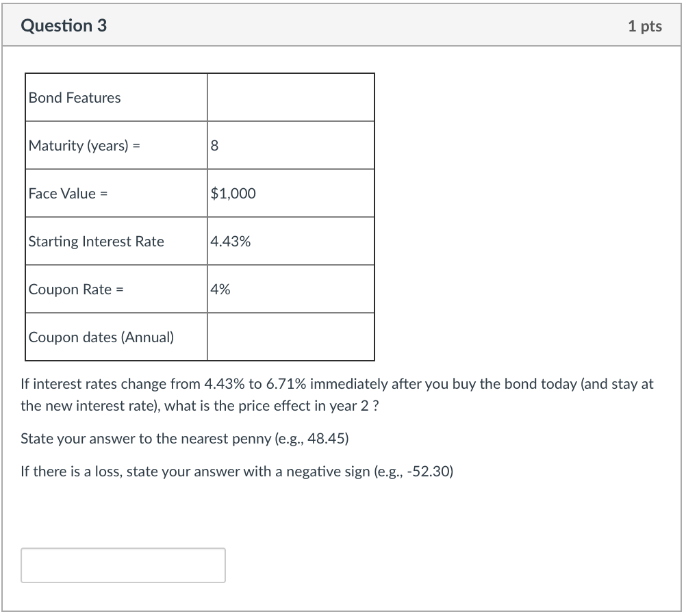Select the Starting Interest Rate label

(96, 241)
